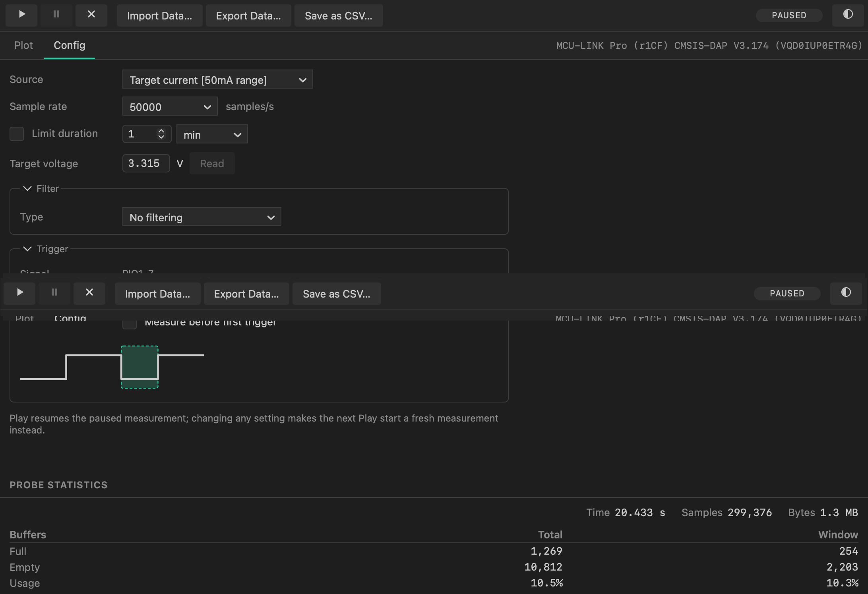Screen dimensions: 868x594
Task: Click the Bytes 1.3 MB readout
Action: [823, 513]
